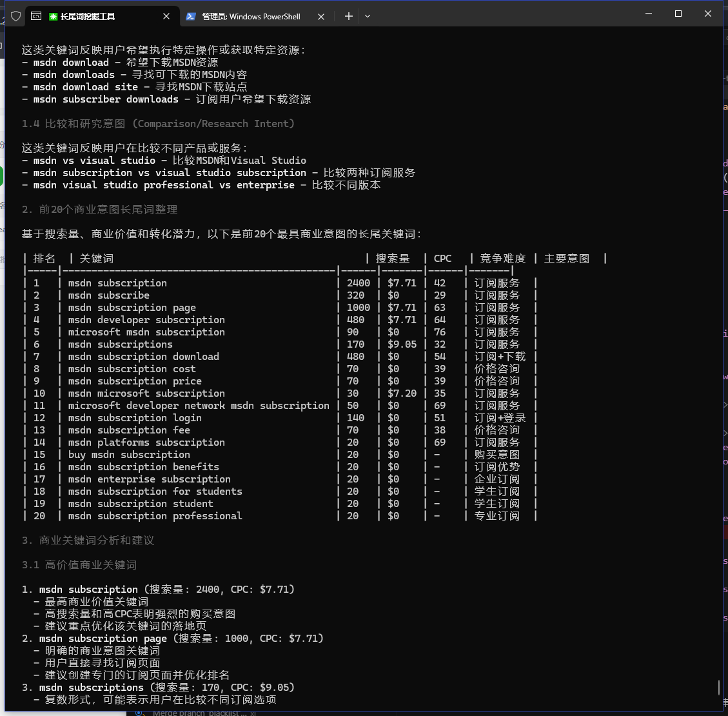Click the 竞争难度 column header

point(503,259)
